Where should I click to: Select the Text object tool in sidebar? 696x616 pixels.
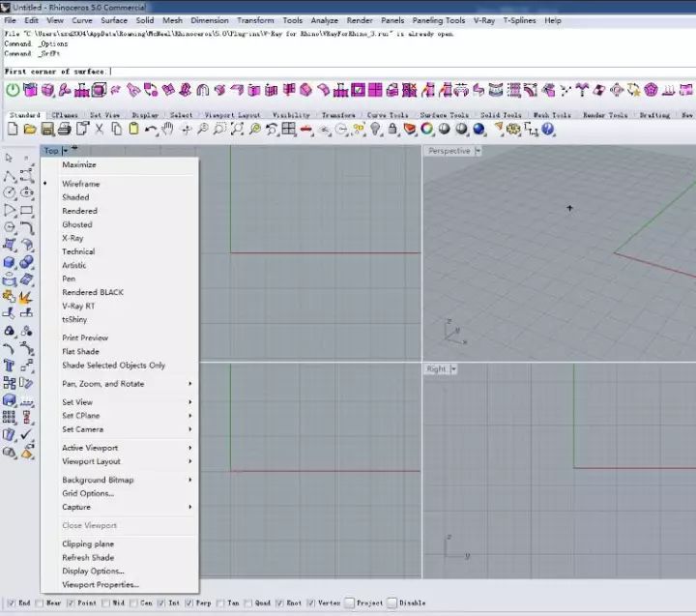[10, 366]
